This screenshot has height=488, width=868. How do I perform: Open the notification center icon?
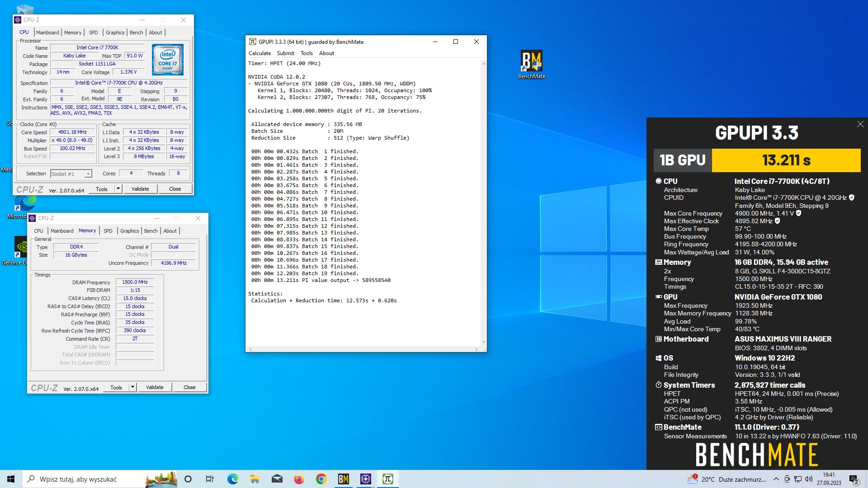coord(854,479)
